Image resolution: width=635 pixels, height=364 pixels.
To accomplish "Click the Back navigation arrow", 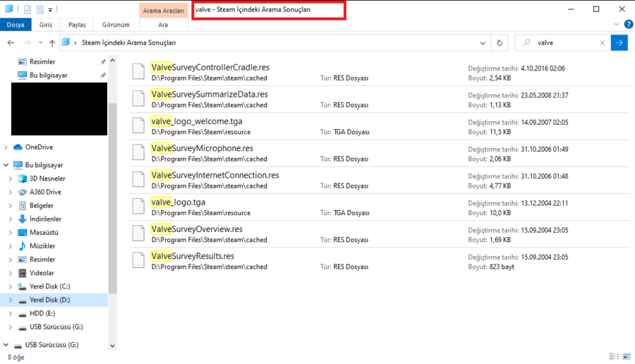I will pos(11,43).
